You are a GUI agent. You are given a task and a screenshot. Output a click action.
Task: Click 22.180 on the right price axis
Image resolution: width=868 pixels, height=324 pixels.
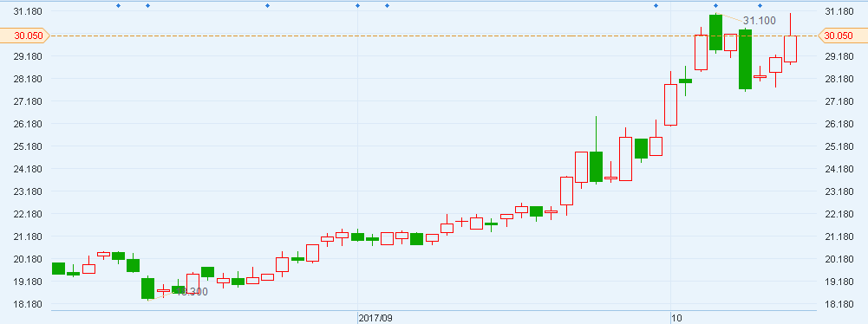(839, 214)
